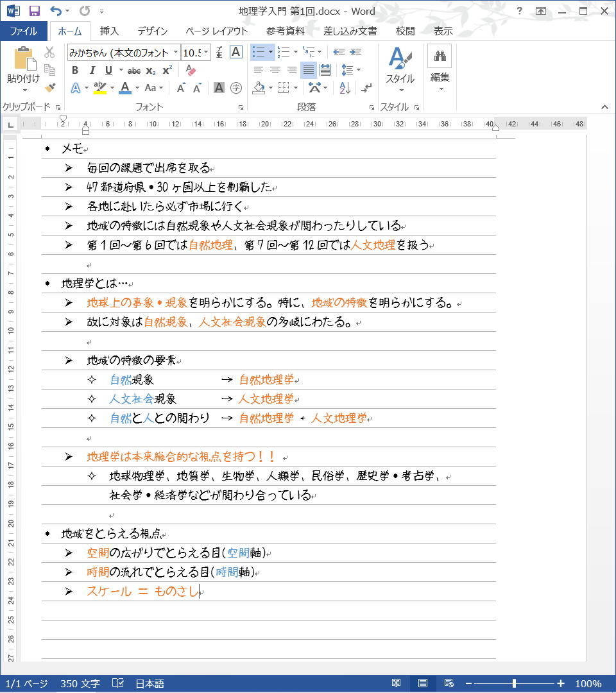Click the Clear Formatting eraser icon
Screen dimensions: 616x693
(x=190, y=71)
